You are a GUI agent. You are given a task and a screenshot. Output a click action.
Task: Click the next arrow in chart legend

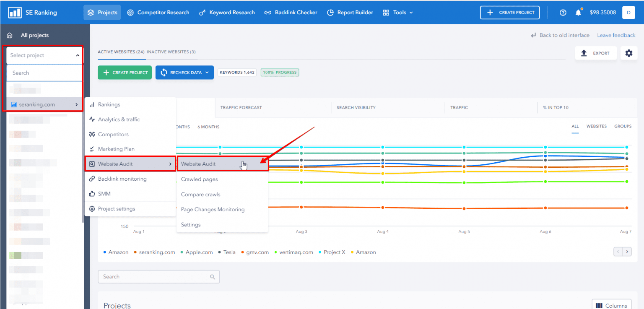tap(627, 252)
